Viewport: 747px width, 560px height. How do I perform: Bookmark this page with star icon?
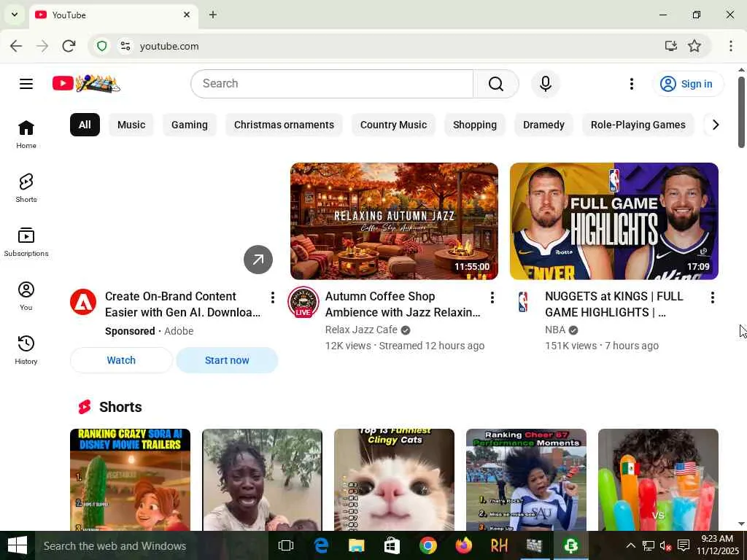(x=694, y=46)
